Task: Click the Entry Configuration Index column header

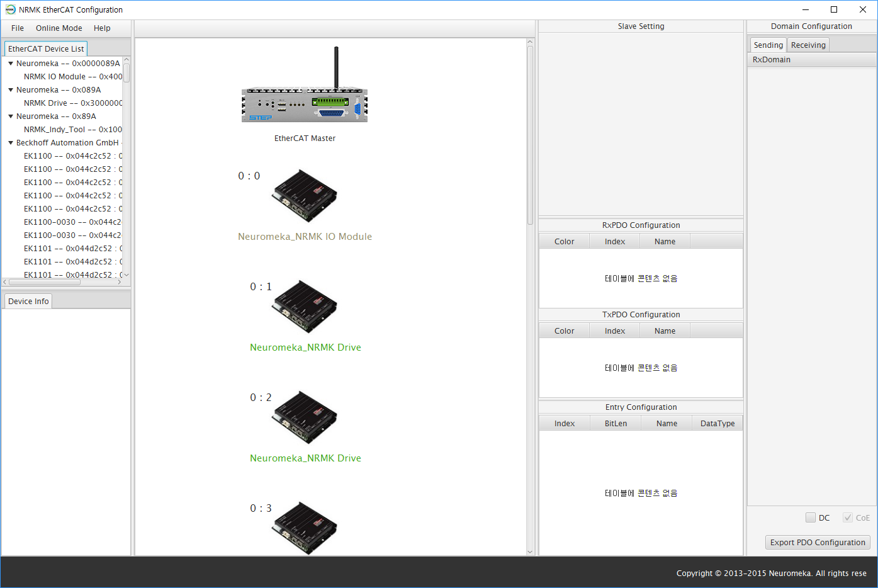Action: (x=565, y=423)
